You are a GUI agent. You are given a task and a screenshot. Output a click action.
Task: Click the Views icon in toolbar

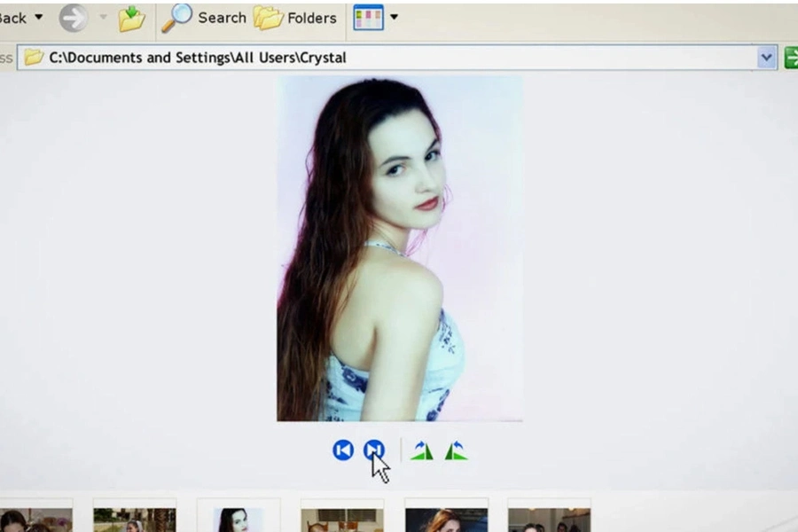tap(368, 18)
